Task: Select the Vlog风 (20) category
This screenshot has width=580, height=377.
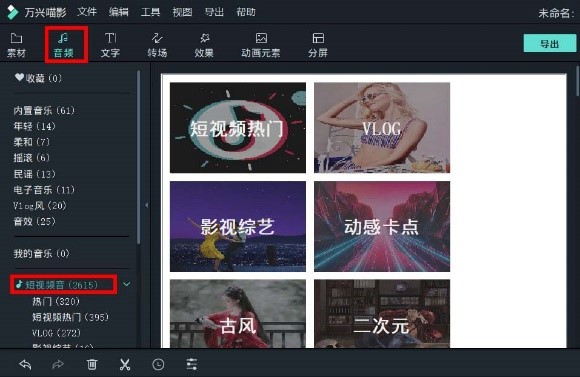Action: tap(40, 205)
